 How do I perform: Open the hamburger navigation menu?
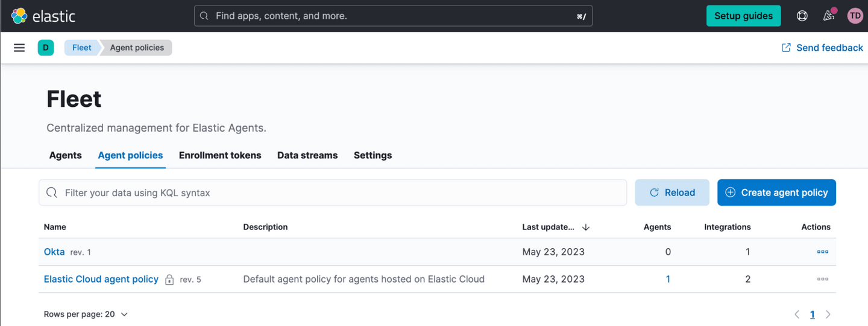tap(19, 48)
